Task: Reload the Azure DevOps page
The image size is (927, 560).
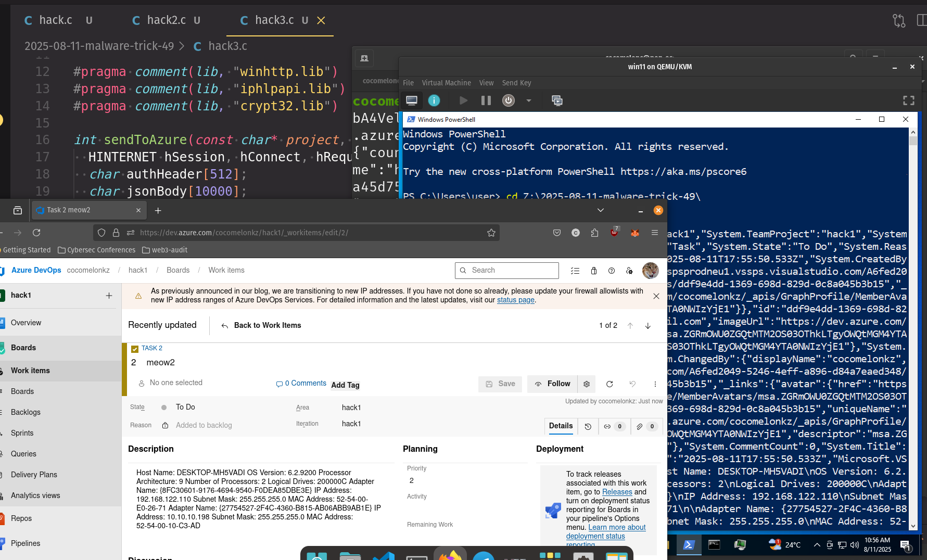Action: click(x=36, y=233)
